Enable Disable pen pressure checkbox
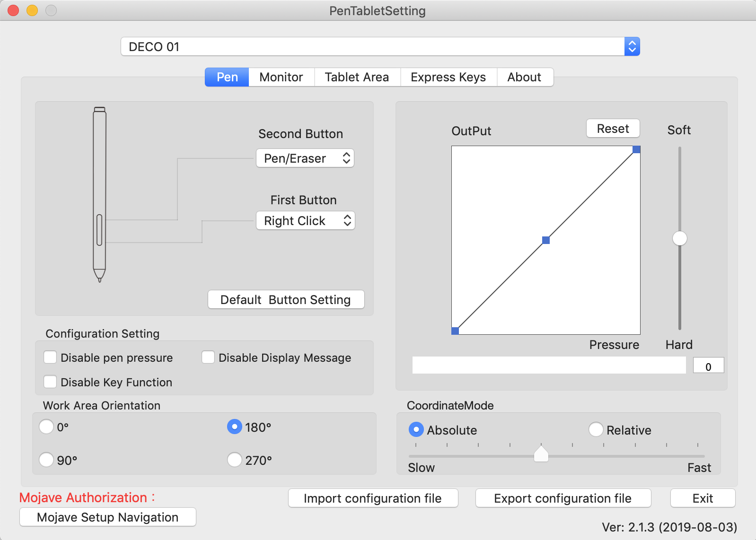The height and width of the screenshot is (540, 756). [x=50, y=357]
